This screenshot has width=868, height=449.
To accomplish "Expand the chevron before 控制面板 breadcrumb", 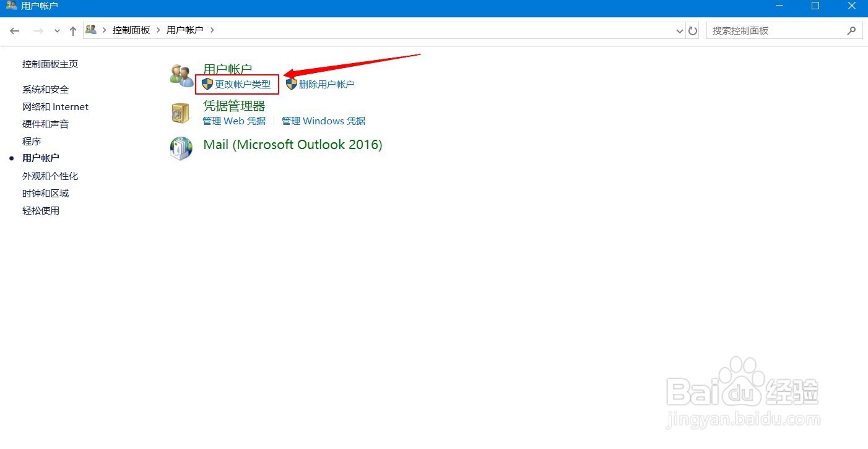I will coord(105,30).
